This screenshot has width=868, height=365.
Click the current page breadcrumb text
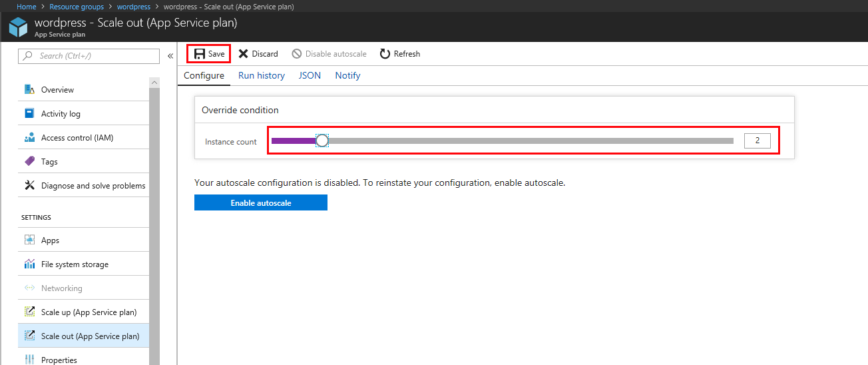(x=229, y=7)
